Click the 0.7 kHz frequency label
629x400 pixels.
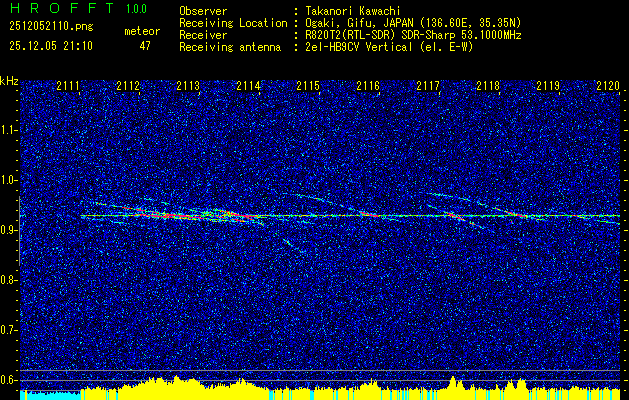click(8, 330)
